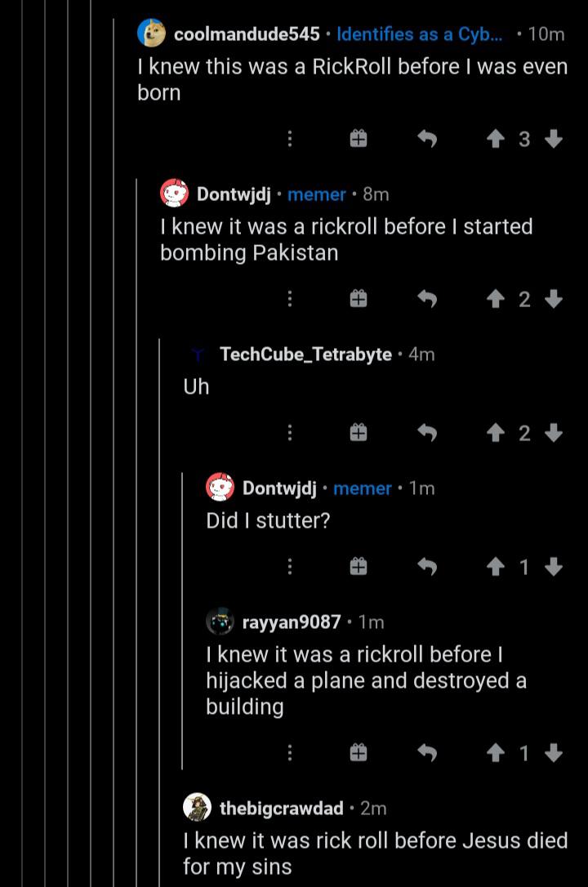Reply to the 'Did I stutter?' comment
The image size is (588, 887).
click(427, 566)
